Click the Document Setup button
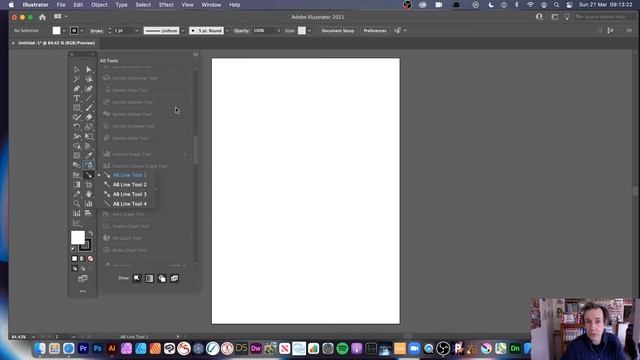Viewport: 640px width, 360px height. pos(338,31)
